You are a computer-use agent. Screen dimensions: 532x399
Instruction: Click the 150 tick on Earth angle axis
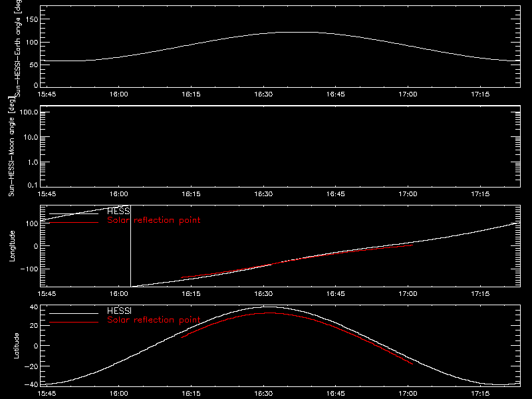coord(32,19)
